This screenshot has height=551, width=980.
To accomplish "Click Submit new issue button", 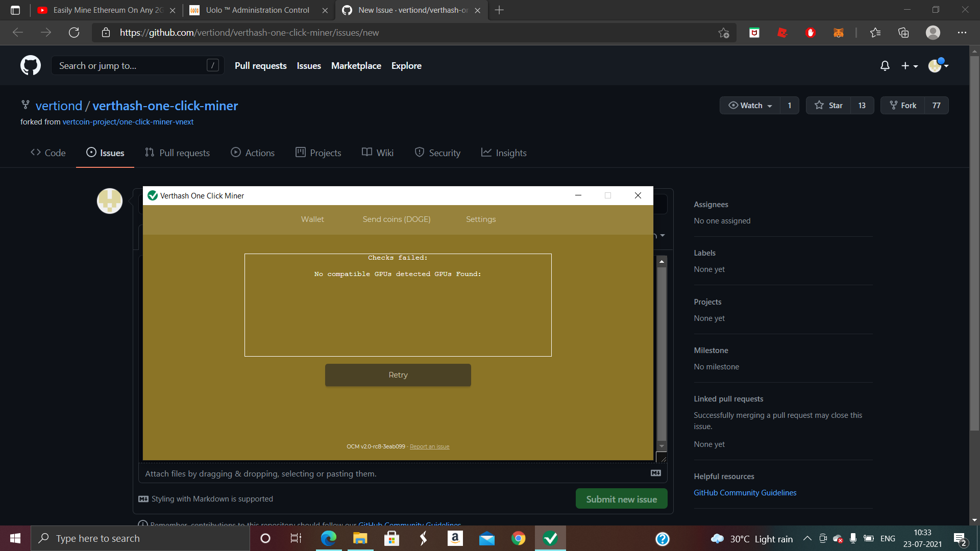I will click(621, 499).
